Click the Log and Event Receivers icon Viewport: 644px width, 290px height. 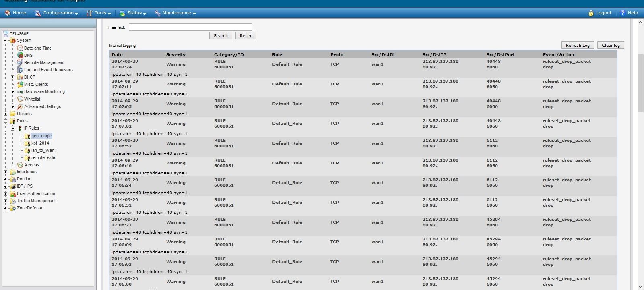point(20,70)
